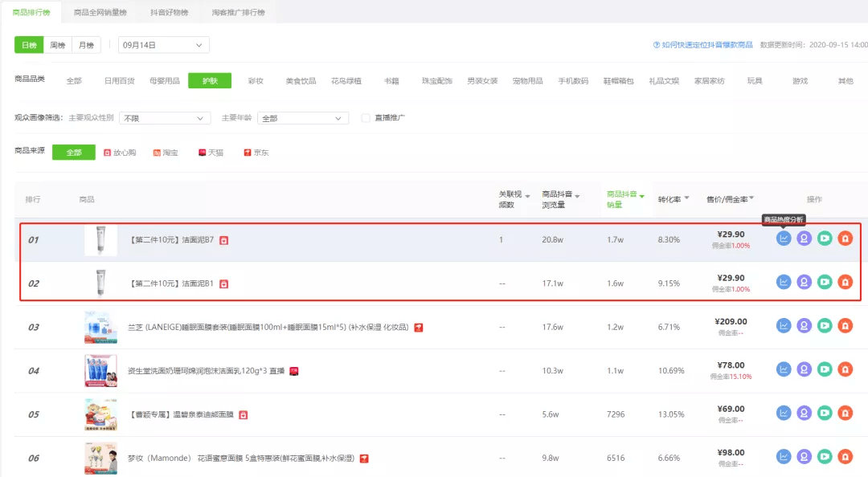868x477 pixels.
Task: Click green video icon in 洁面泥B1 row
Action: pyautogui.click(x=825, y=282)
